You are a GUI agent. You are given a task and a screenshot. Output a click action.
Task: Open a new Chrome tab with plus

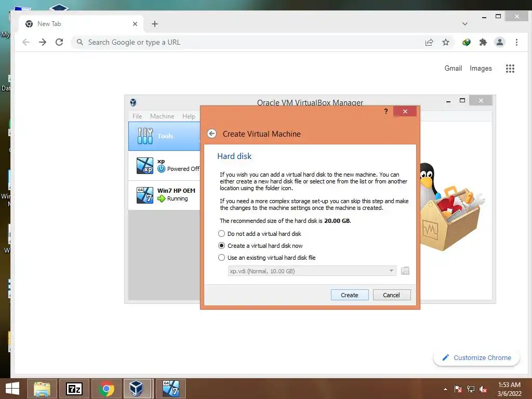pyautogui.click(x=155, y=24)
